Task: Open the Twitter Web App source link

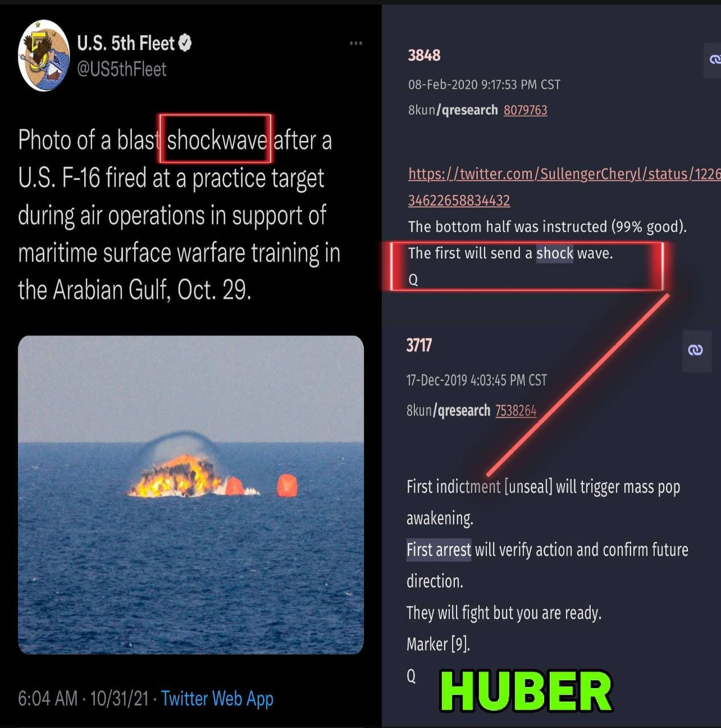Action: [217, 698]
